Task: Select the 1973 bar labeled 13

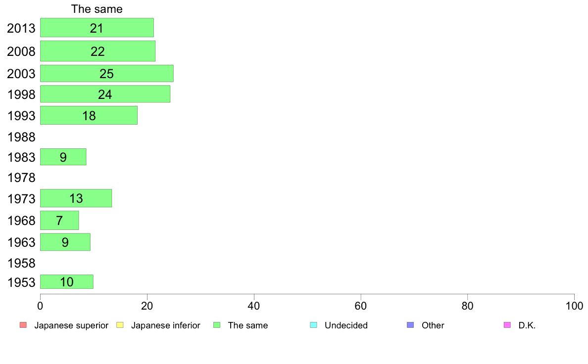Action: pyautogui.click(x=76, y=198)
